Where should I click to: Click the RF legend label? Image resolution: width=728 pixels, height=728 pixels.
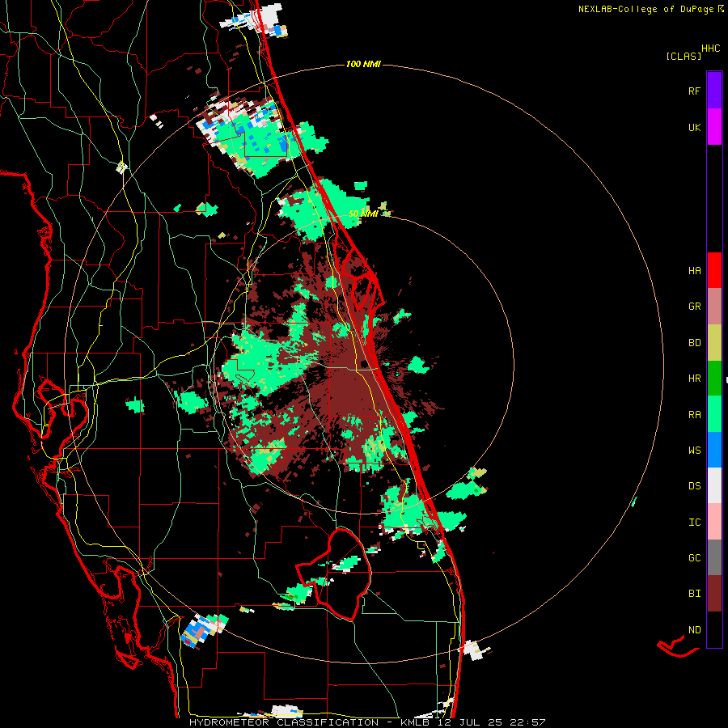[x=694, y=91]
